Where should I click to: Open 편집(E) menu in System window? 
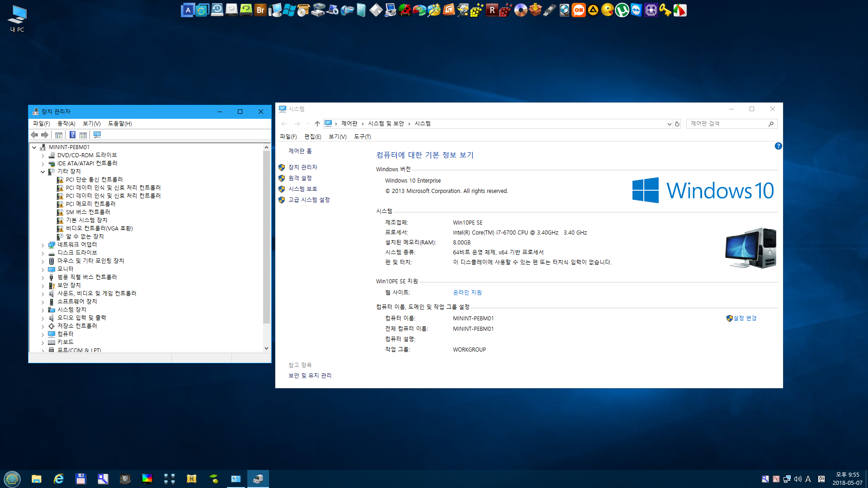pos(312,136)
